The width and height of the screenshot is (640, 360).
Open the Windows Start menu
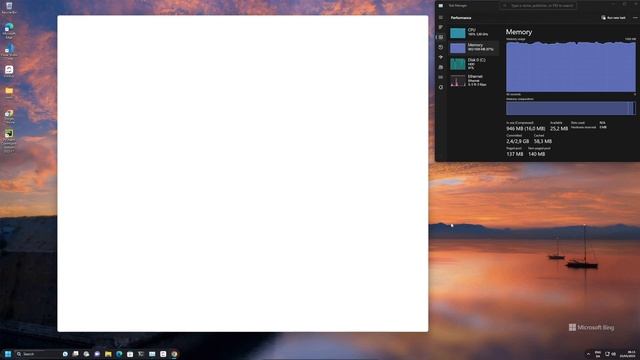(x=8, y=354)
